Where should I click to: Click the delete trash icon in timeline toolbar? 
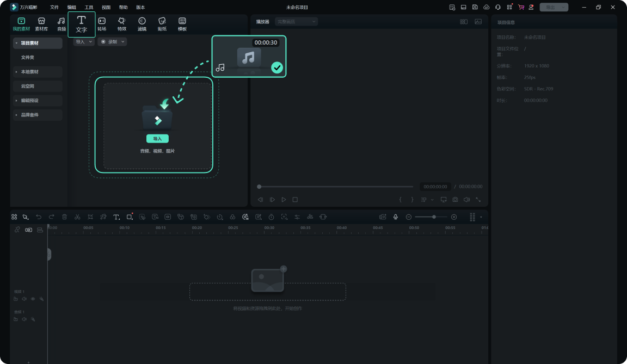click(64, 217)
